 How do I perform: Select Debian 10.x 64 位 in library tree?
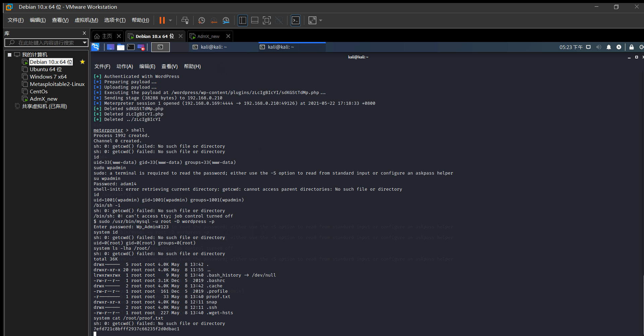coord(51,62)
